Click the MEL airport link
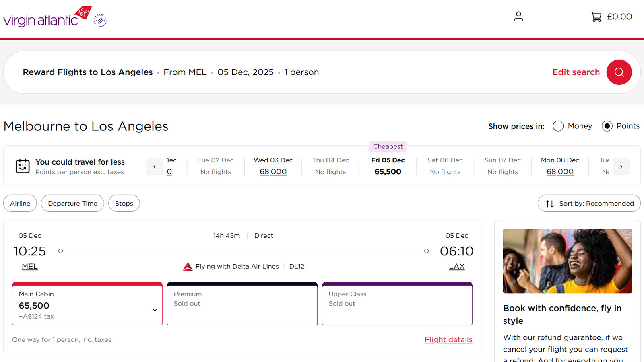Screen dimensions: 644x362 30,267
